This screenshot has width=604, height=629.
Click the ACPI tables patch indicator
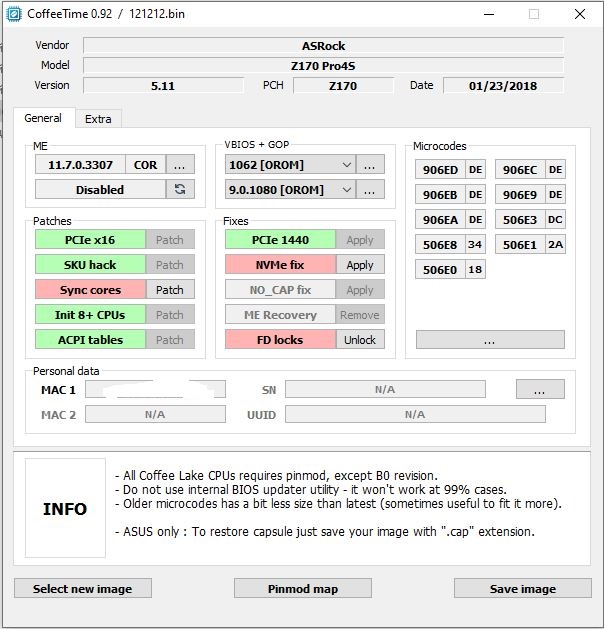coord(90,339)
